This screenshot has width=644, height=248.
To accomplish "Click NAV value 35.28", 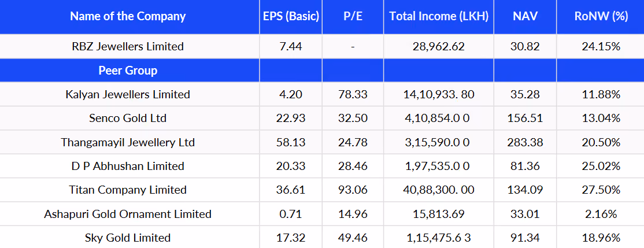I will click(525, 94).
